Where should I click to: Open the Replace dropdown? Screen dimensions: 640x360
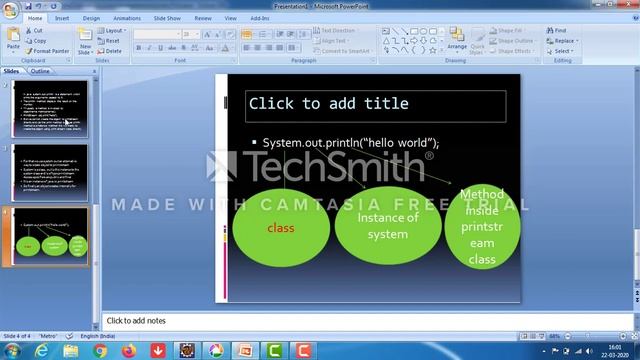tap(563, 41)
